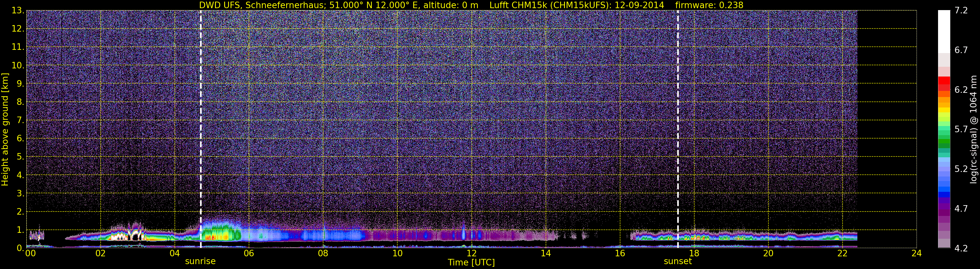Click the time axis tick label 12

pyautogui.click(x=471, y=254)
